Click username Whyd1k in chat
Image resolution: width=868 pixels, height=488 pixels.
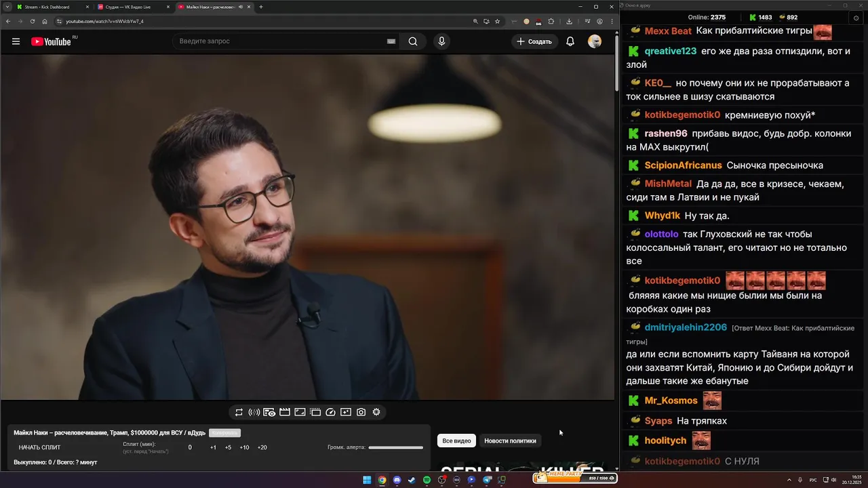tap(662, 216)
